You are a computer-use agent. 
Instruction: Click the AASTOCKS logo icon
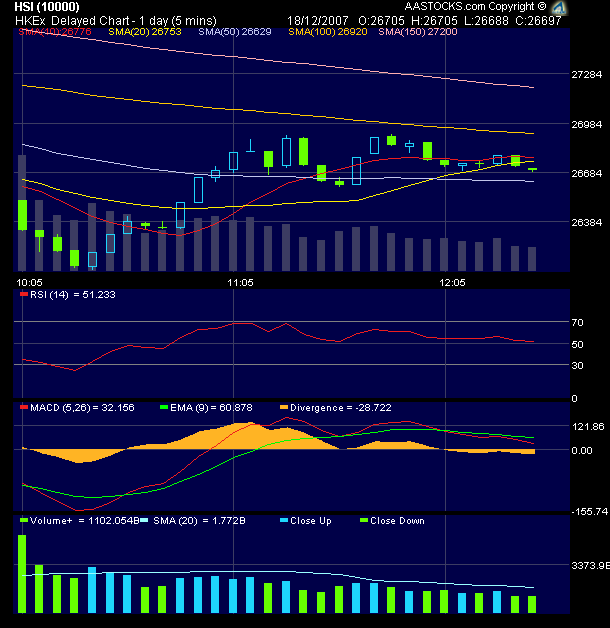[x=559, y=8]
